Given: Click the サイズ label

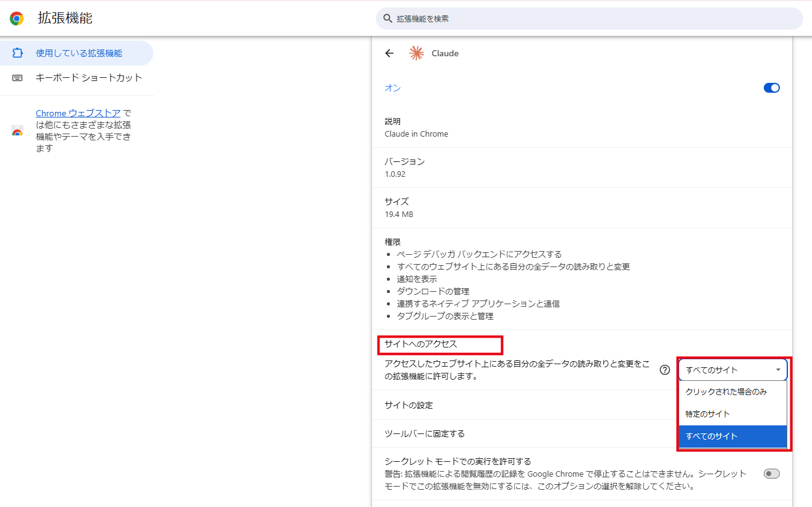Looking at the screenshot, I should tap(397, 202).
